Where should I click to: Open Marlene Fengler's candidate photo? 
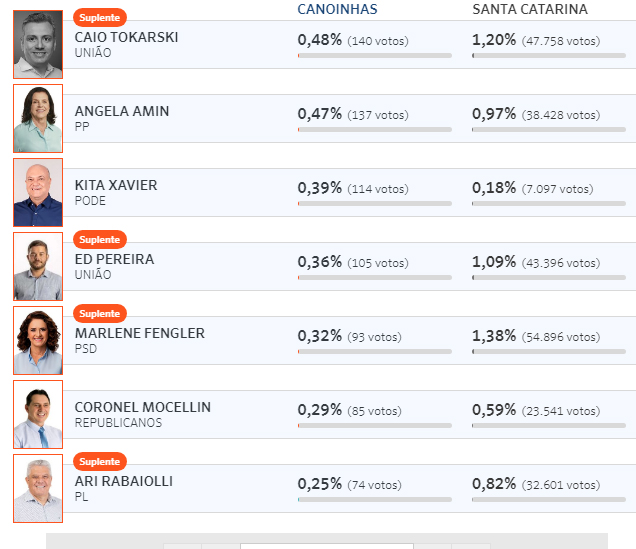(38, 341)
